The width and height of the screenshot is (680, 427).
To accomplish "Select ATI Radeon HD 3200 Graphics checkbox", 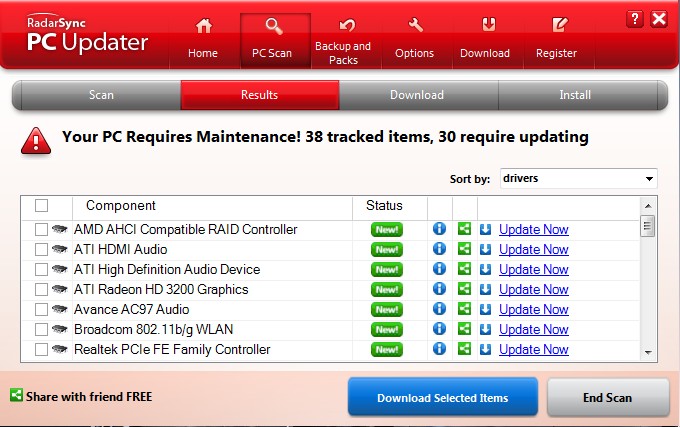I will [41, 289].
